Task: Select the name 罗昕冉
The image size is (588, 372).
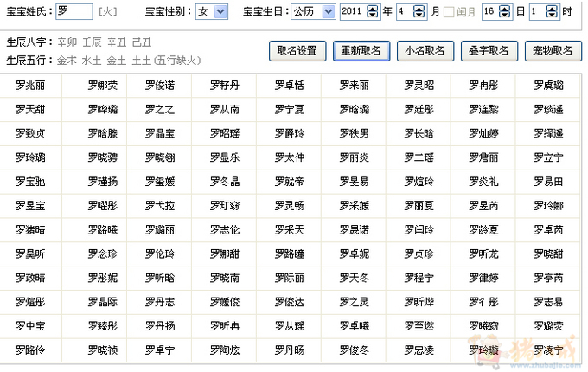Action: coord(225,326)
